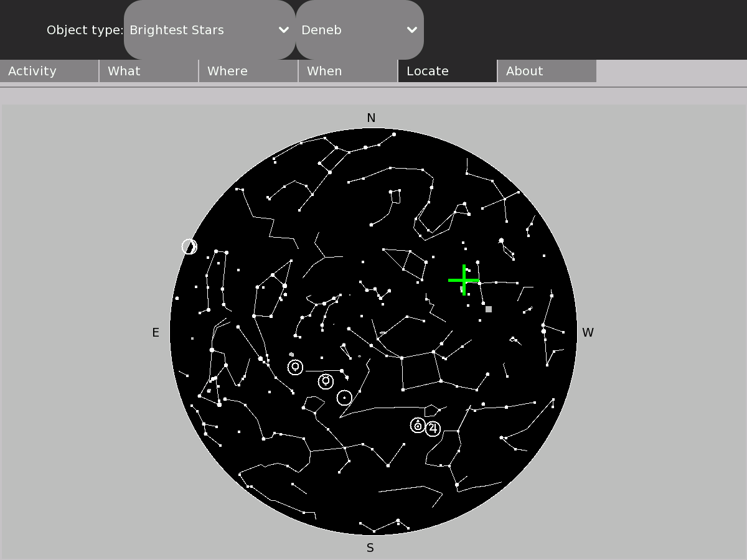Click the N compass label above the chart
Image resolution: width=747 pixels, height=560 pixels.
click(x=371, y=118)
